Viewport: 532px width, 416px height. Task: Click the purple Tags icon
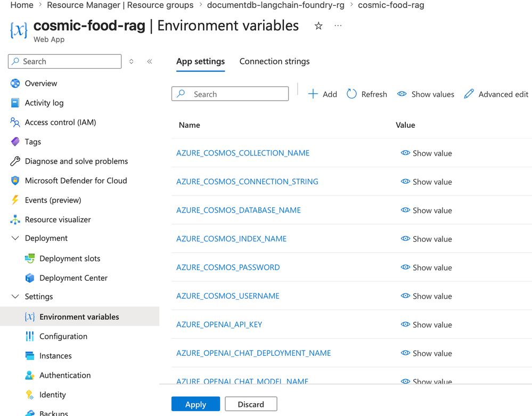pos(15,142)
